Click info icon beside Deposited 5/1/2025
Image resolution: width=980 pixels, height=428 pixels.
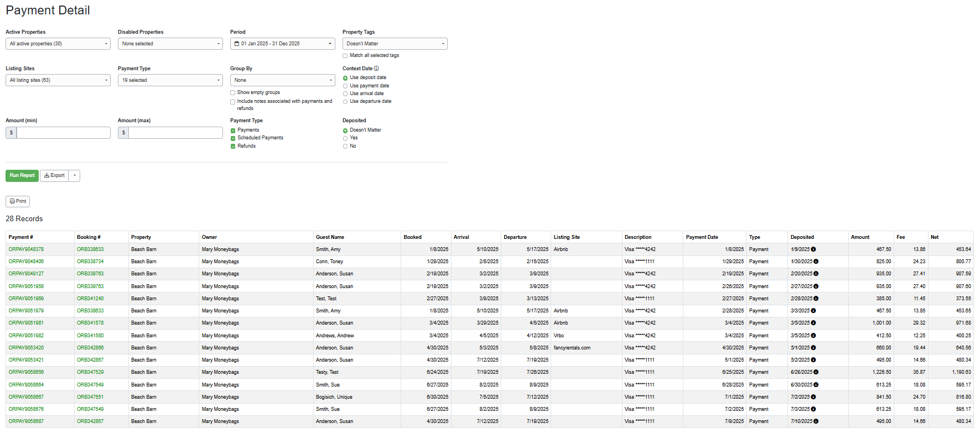pos(813,348)
